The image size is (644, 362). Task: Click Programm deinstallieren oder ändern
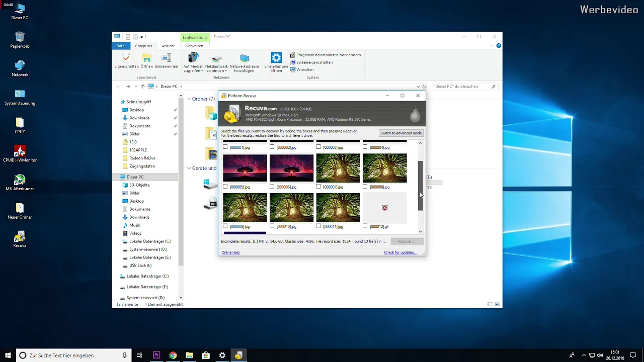click(x=326, y=55)
